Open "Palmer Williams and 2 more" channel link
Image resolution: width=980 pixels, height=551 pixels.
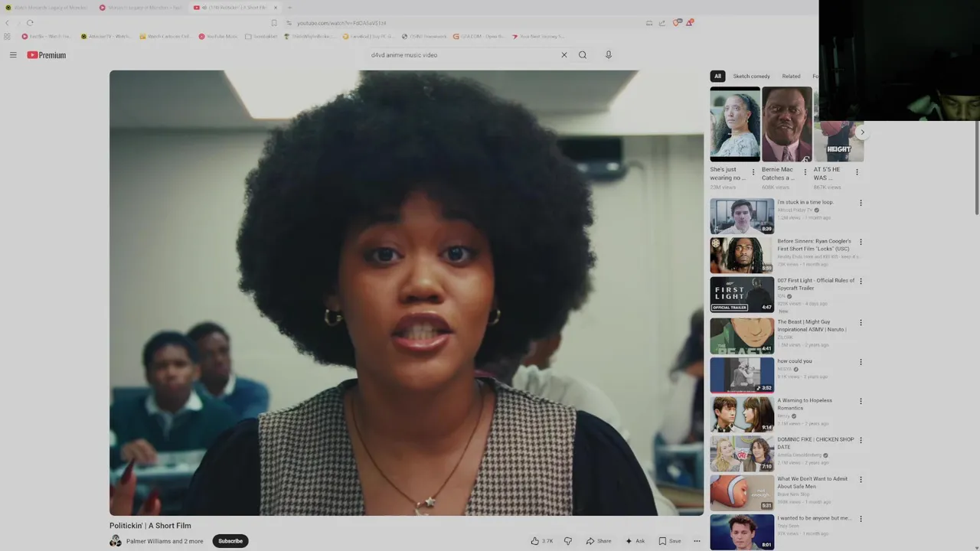click(x=165, y=541)
